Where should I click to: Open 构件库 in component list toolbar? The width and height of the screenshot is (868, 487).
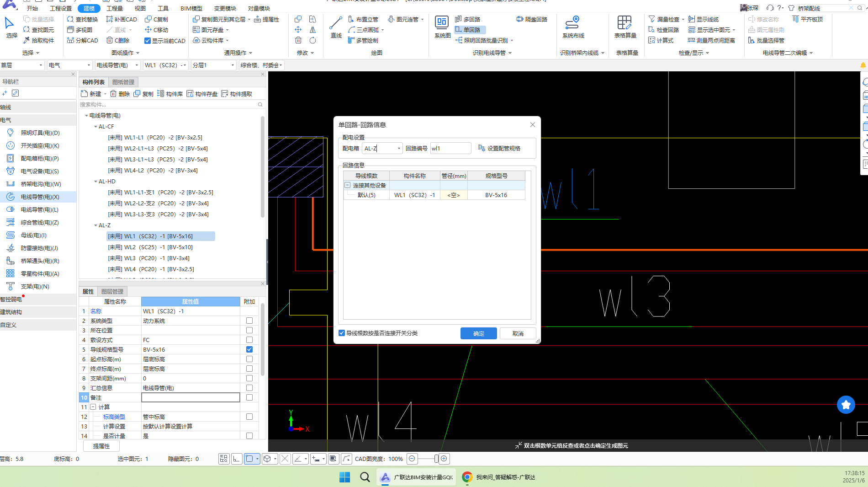click(170, 94)
